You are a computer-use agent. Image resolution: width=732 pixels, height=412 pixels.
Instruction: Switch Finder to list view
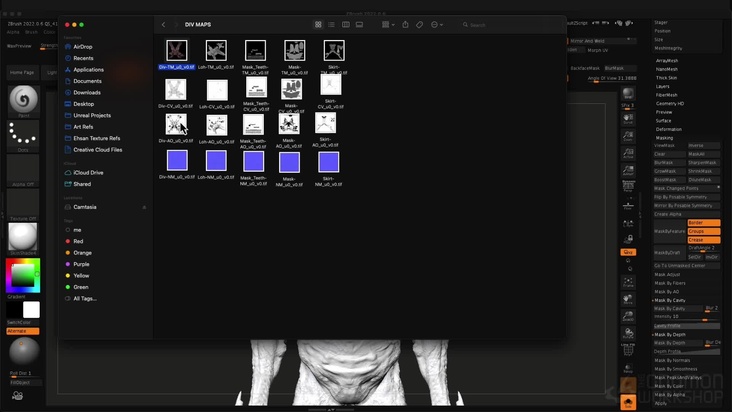(331, 25)
